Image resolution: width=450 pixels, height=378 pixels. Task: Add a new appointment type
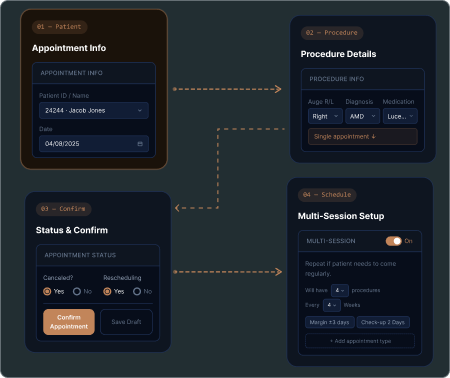[x=360, y=341]
